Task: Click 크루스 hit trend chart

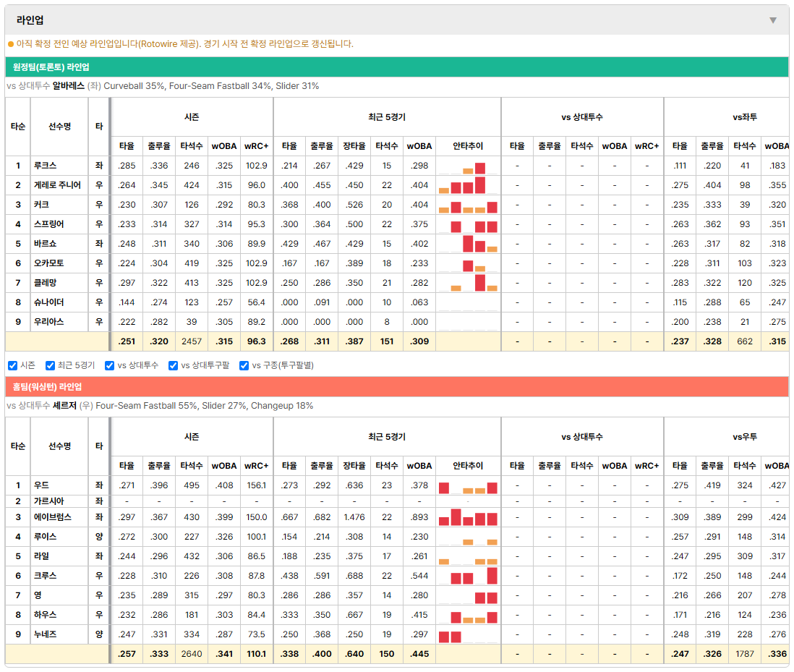Action: [468, 576]
